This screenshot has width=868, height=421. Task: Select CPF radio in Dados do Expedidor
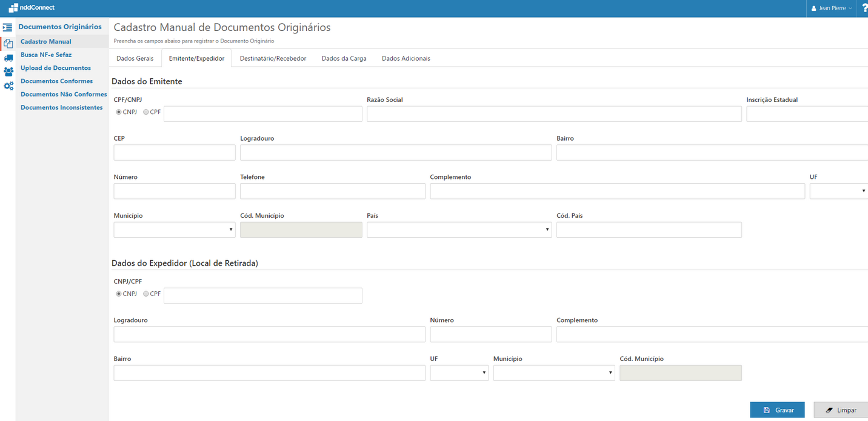(x=146, y=294)
